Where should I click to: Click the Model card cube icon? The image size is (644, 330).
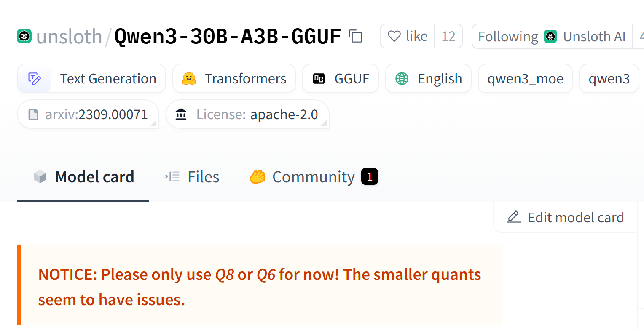click(x=40, y=177)
